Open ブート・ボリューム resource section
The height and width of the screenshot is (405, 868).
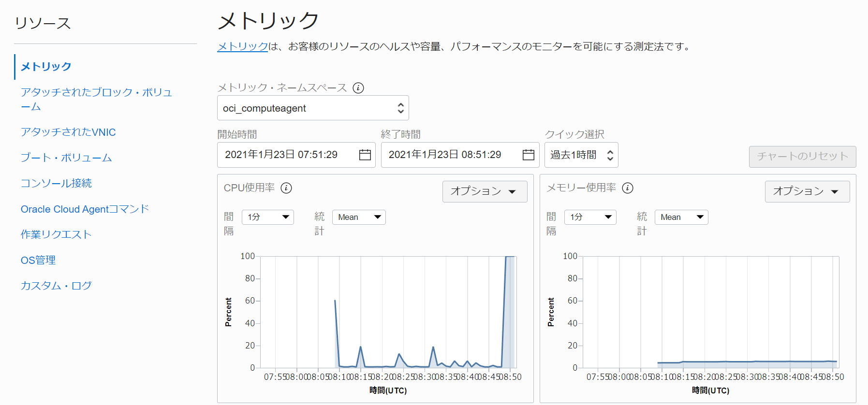(66, 158)
